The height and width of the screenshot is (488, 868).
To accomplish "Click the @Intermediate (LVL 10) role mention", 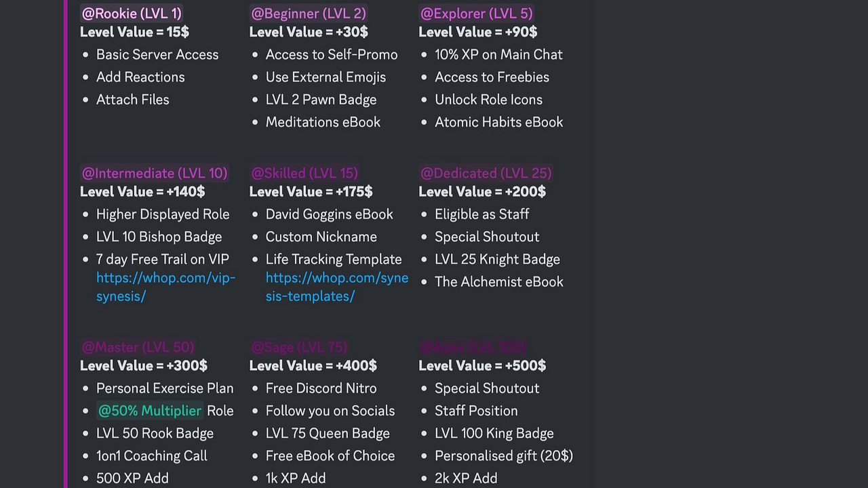I will pyautogui.click(x=155, y=174).
